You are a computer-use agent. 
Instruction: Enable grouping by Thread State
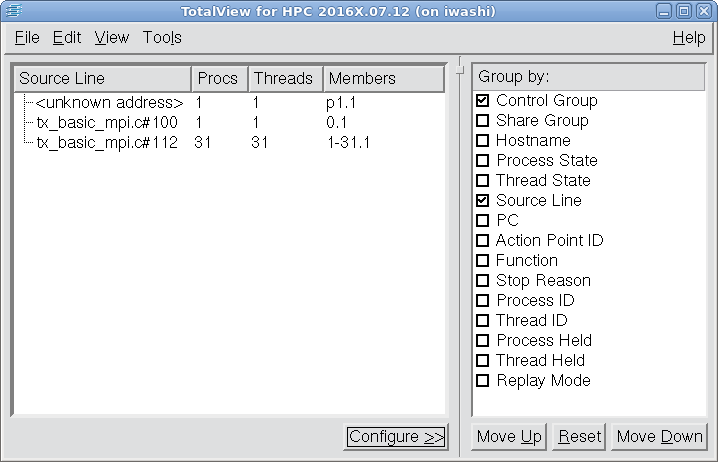[x=483, y=181]
